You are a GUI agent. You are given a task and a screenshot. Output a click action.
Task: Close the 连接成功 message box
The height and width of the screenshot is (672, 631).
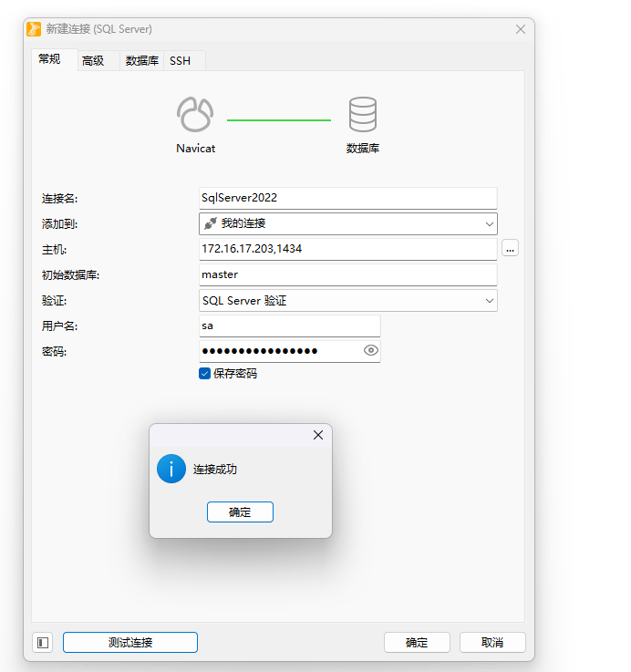(318, 435)
